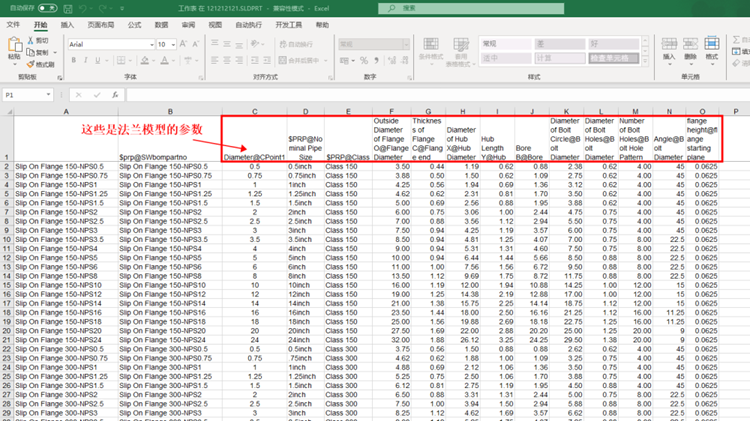
Task: Click the Decrease Font Size icon
Action: coord(195,44)
